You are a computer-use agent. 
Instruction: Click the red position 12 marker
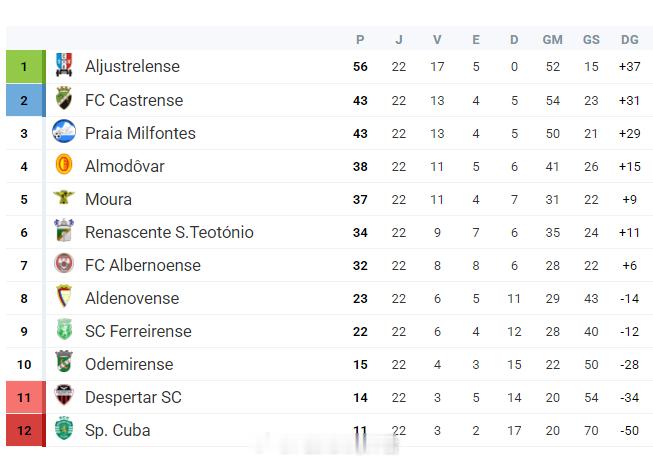26,430
